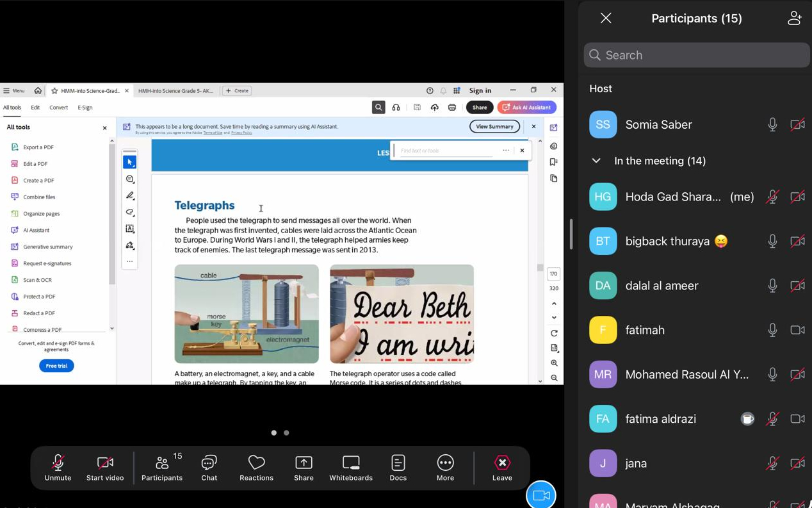The width and height of the screenshot is (812, 508).
Task: Click participant dalal al ameer
Action: (662, 286)
